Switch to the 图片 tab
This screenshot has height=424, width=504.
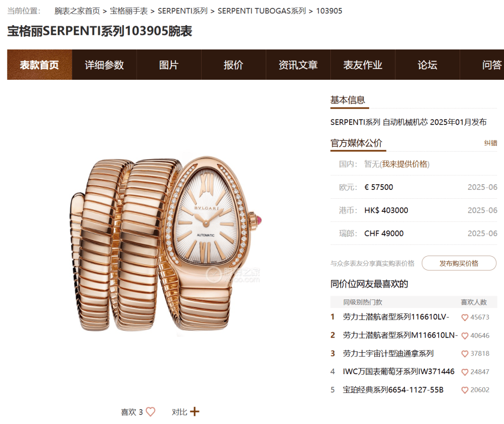[169, 65]
